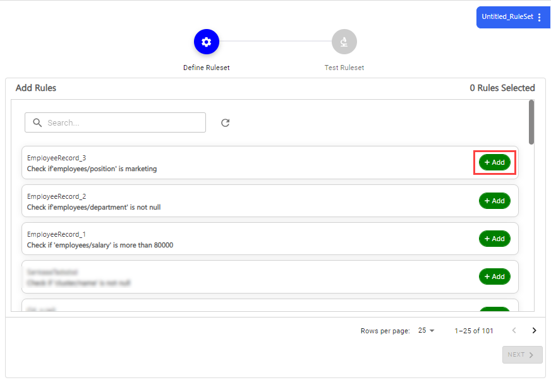Click the refresh icon beside the search box

[225, 123]
